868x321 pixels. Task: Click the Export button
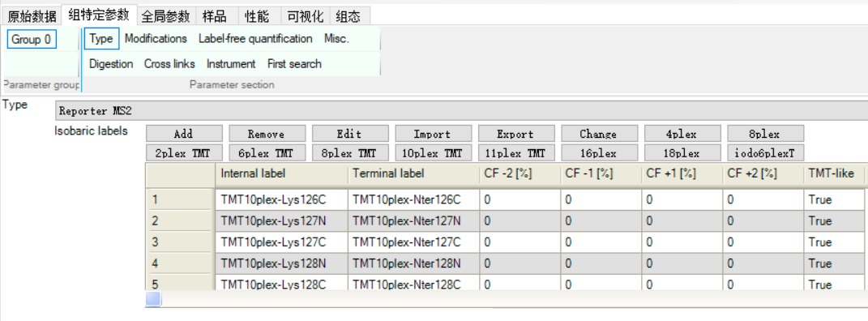[x=516, y=134]
